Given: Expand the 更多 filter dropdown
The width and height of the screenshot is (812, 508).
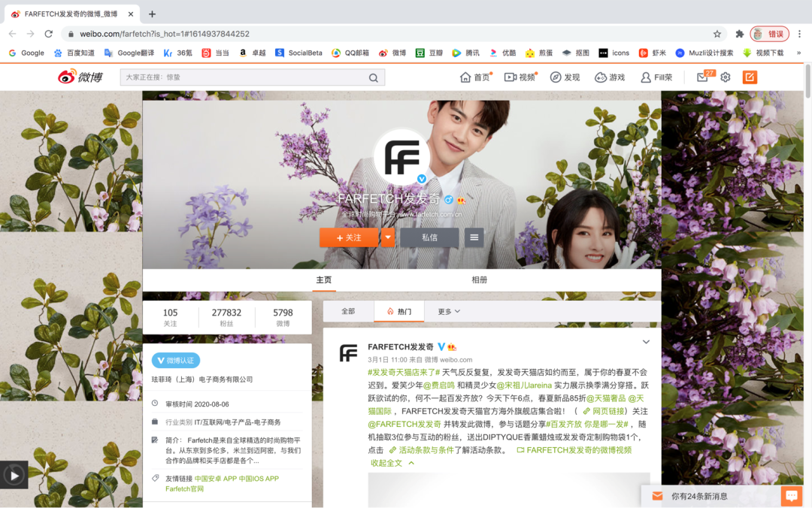Looking at the screenshot, I should [x=449, y=311].
